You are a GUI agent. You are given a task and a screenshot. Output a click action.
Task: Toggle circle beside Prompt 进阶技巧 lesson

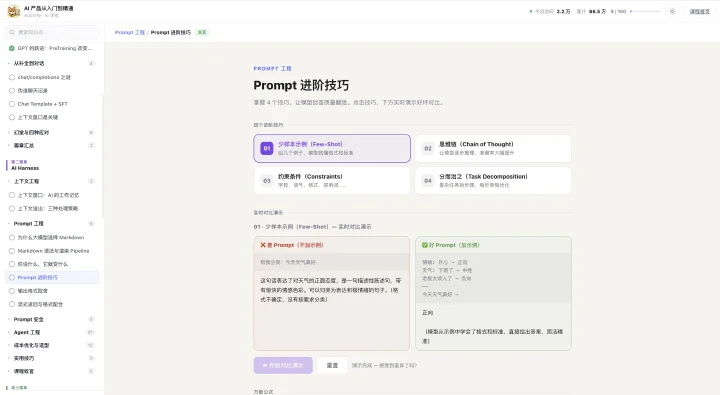(x=12, y=277)
